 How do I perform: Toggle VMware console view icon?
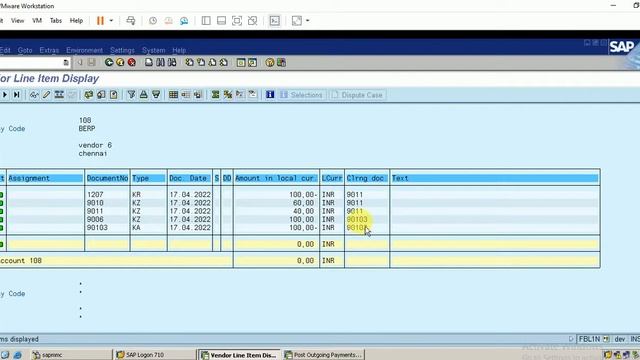[275, 20]
